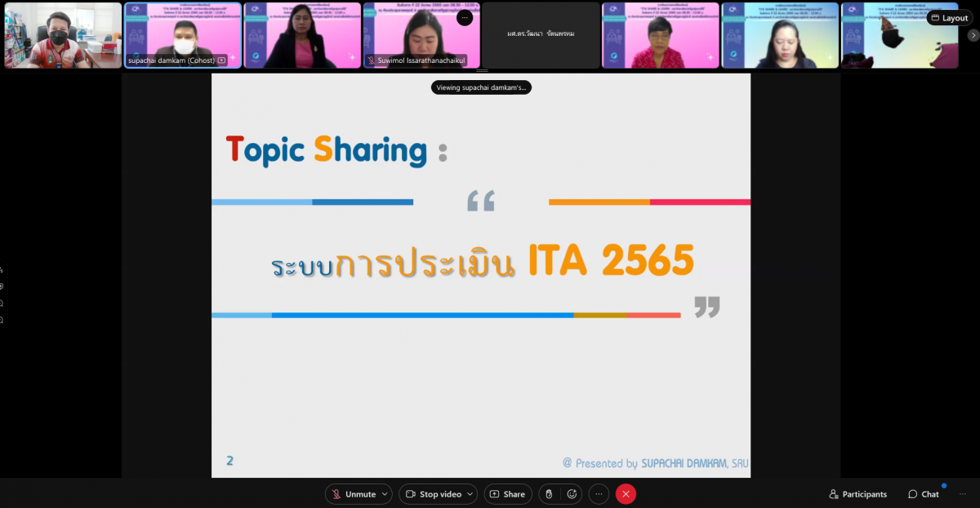This screenshot has width=980, height=508.
Task: Click ellipsis on Suwimol's video tile
Action: pyautogui.click(x=465, y=18)
